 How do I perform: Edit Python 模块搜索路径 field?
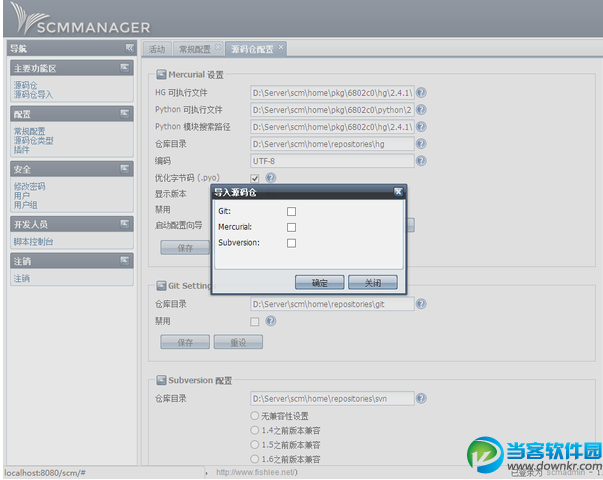(332, 127)
